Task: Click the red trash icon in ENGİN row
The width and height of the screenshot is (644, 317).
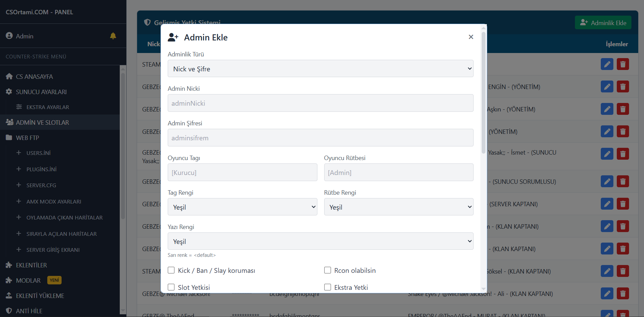Action: [x=623, y=87]
